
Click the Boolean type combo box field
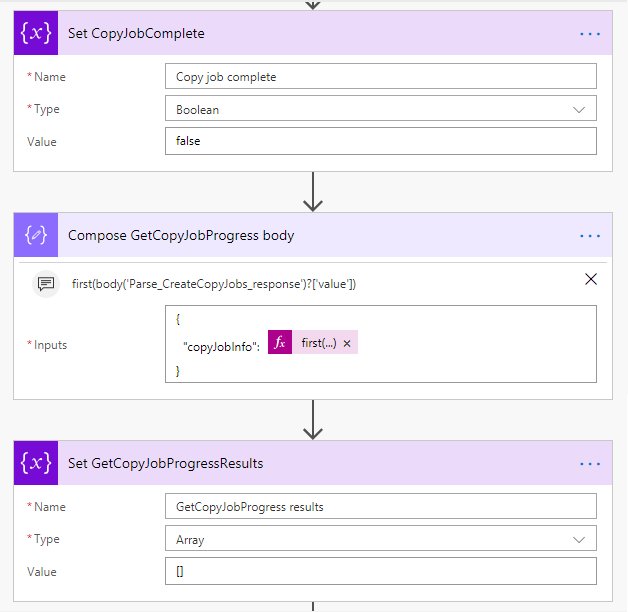(380, 109)
